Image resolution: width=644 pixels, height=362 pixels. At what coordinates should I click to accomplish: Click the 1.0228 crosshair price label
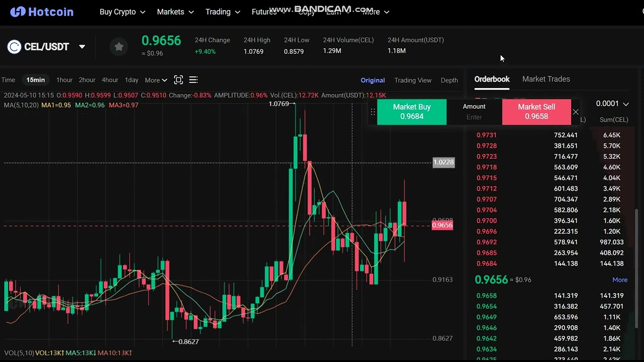(444, 162)
